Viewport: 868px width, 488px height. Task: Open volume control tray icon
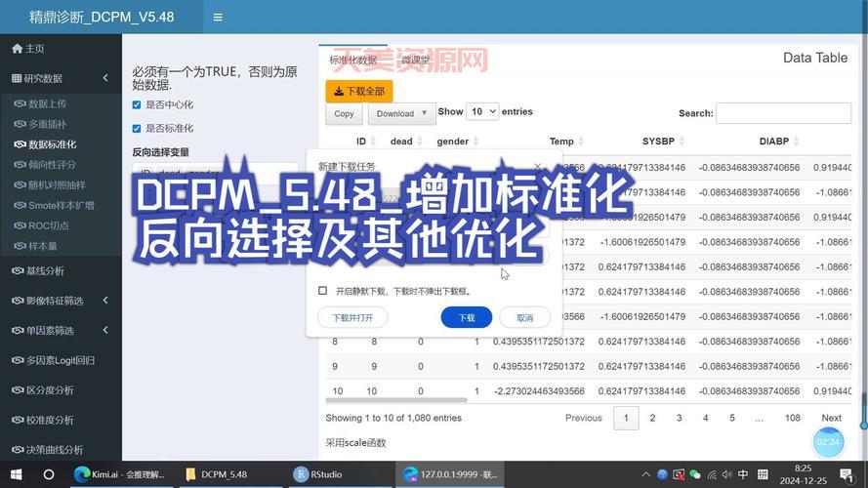coord(726,474)
